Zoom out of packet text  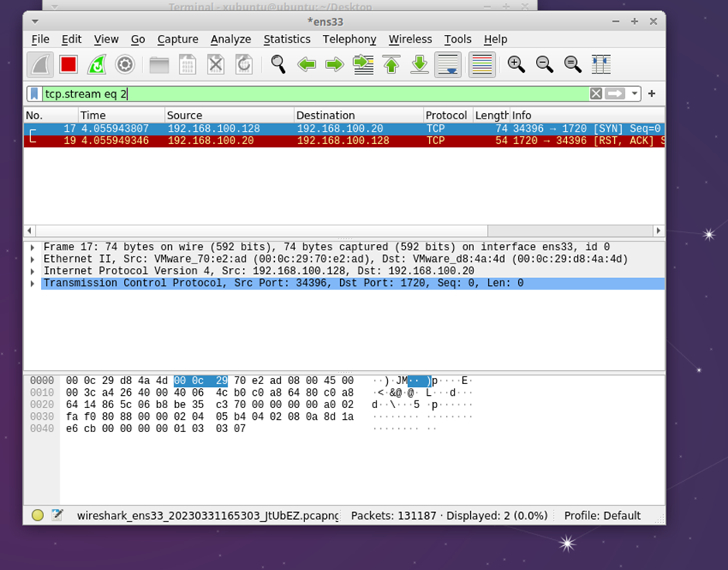(x=544, y=64)
